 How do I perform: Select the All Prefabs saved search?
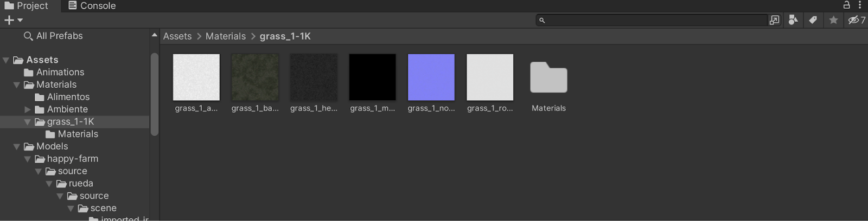click(x=59, y=36)
